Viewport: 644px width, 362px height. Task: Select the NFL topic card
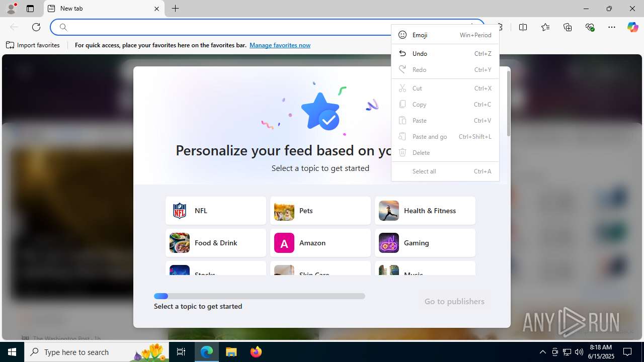pyautogui.click(x=216, y=211)
